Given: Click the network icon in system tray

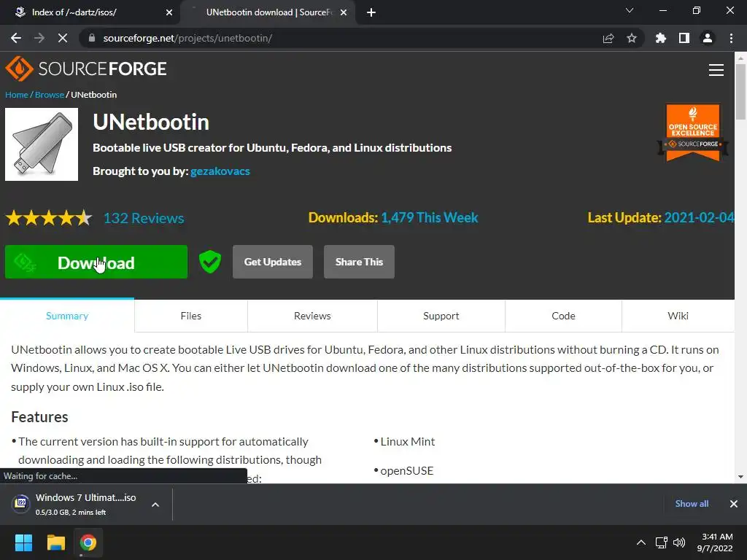Looking at the screenshot, I should pos(661,542).
